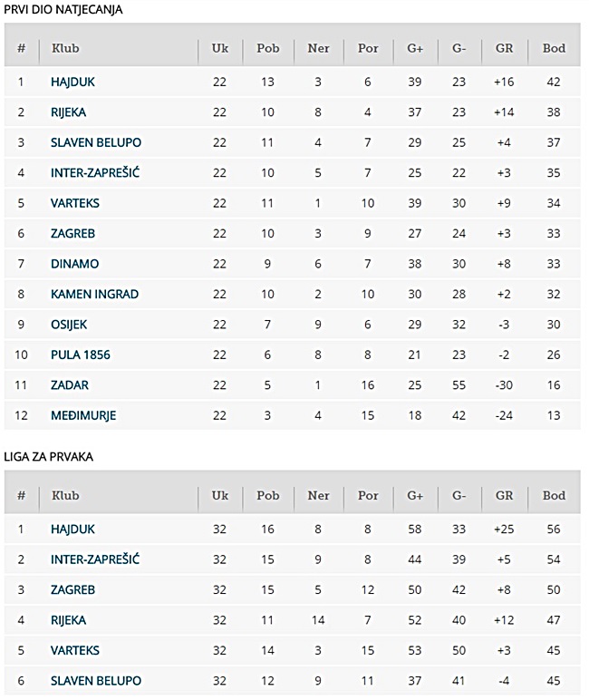
Task: Select RIJEKA in the championship league table
Action: (68, 620)
